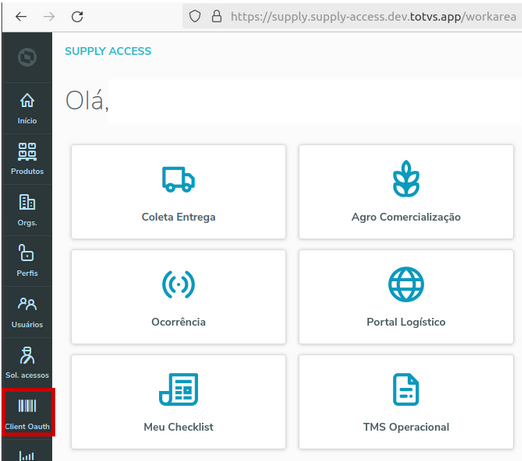Open the Portal Logístico card
Image resolution: width=522 pixels, height=461 pixels.
(x=406, y=297)
